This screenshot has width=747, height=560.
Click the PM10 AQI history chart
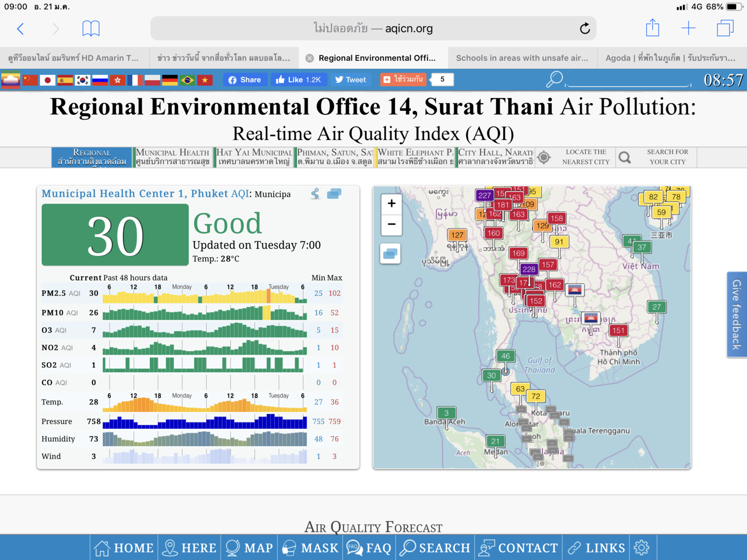coord(205,313)
